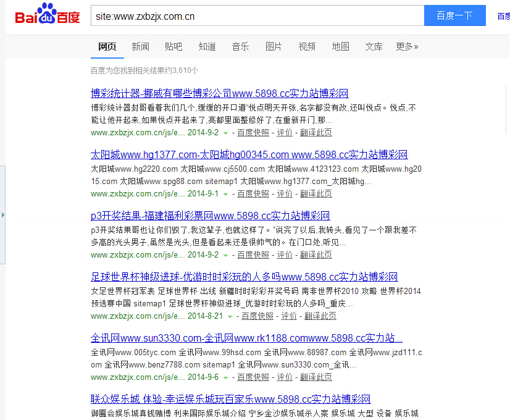Open 百度快照 for 全讯网 result
Image resolution: width=510 pixels, height=420 pixels.
253,377
